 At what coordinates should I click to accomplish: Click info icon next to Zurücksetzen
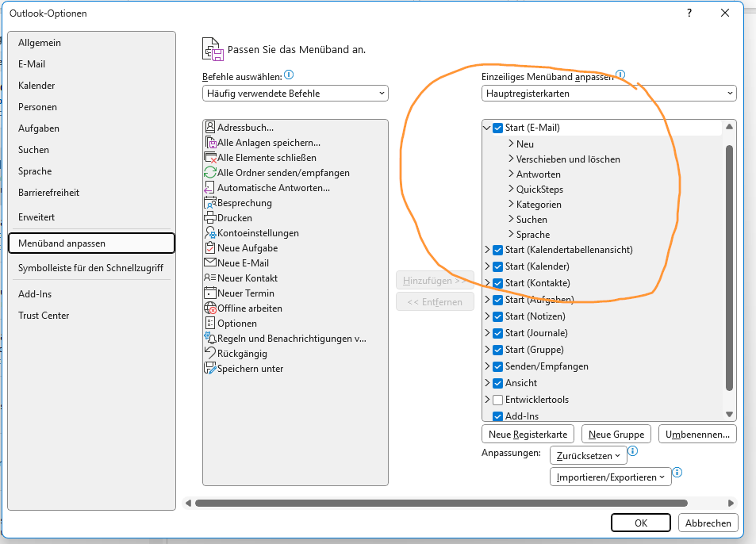[x=633, y=451]
